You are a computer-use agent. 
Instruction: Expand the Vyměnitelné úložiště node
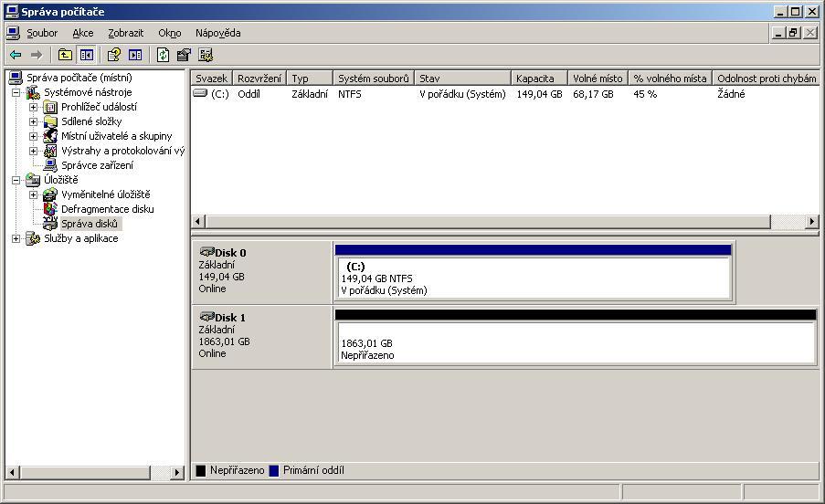point(33,195)
